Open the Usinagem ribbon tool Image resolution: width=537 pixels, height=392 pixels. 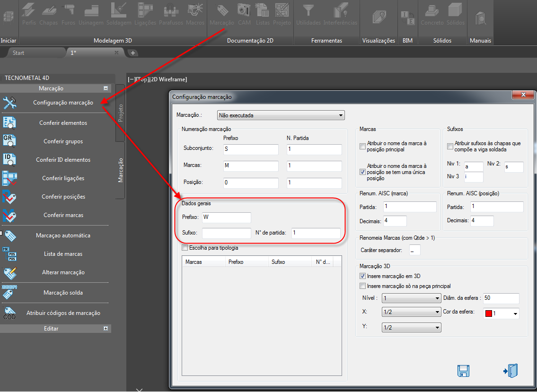point(91,14)
